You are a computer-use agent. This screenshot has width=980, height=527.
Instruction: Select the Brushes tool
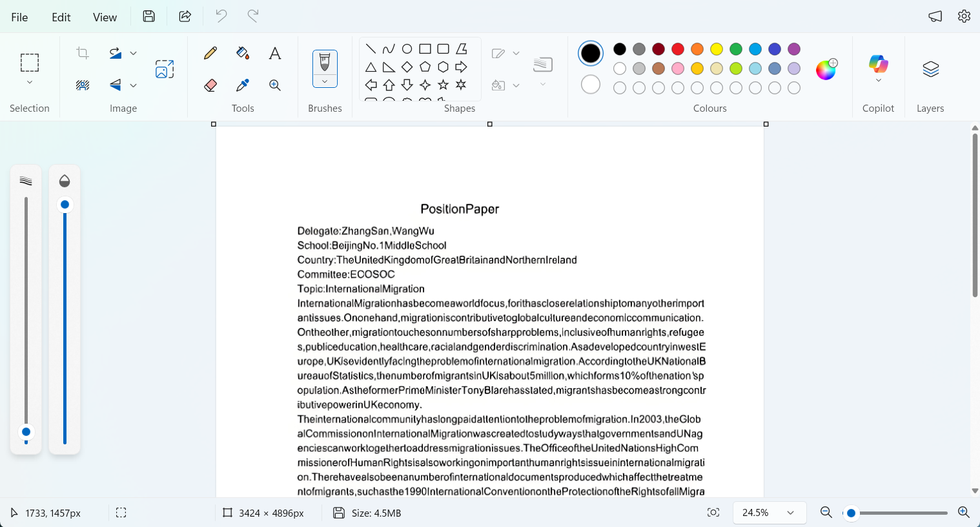tap(325, 63)
